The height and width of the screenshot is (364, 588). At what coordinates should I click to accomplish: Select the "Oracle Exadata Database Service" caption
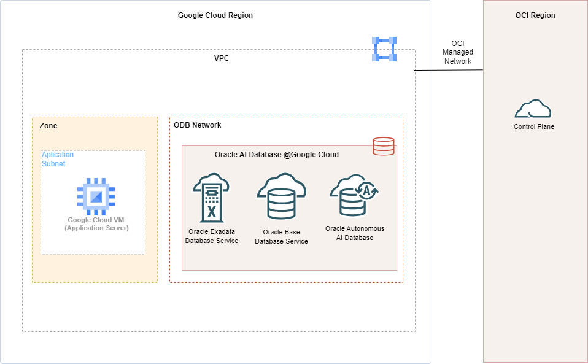tap(212, 236)
